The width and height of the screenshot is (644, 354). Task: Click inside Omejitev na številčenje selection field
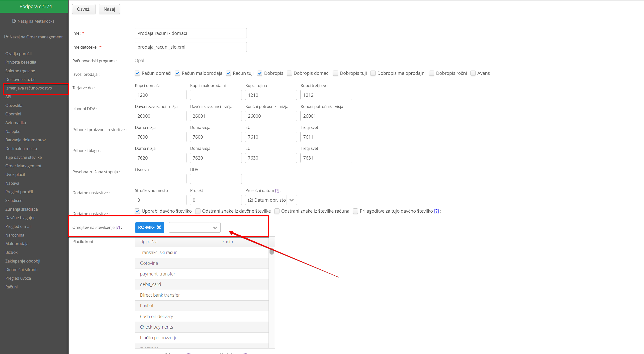pos(189,228)
